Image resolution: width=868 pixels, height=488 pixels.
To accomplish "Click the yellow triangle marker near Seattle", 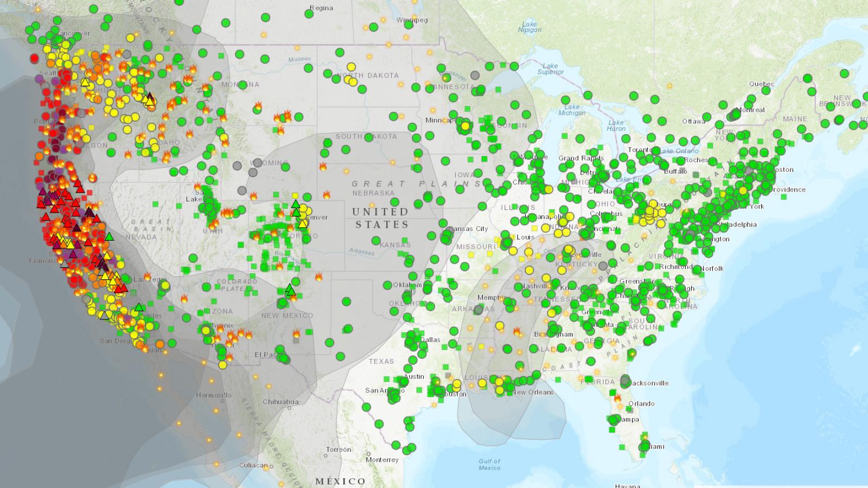I will pos(85,82).
